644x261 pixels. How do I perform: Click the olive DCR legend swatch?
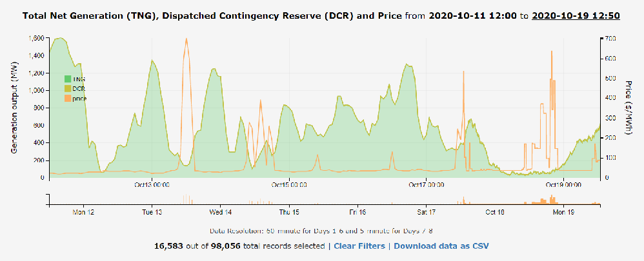(66, 88)
